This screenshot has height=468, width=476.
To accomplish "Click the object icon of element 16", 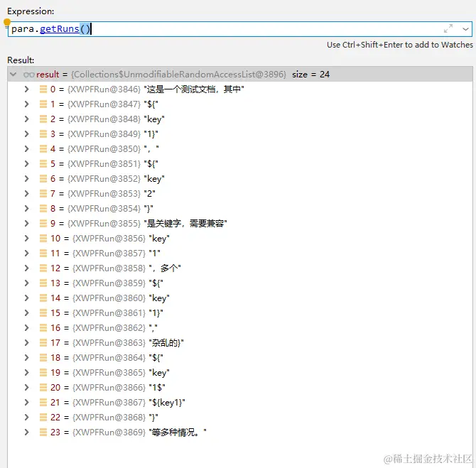I will 43,327.
